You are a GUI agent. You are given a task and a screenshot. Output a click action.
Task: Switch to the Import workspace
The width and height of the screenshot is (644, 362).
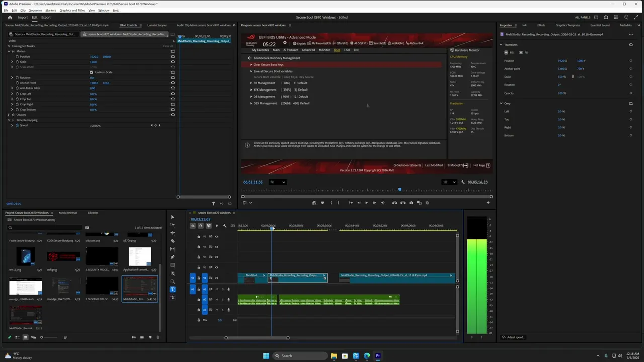point(23,17)
